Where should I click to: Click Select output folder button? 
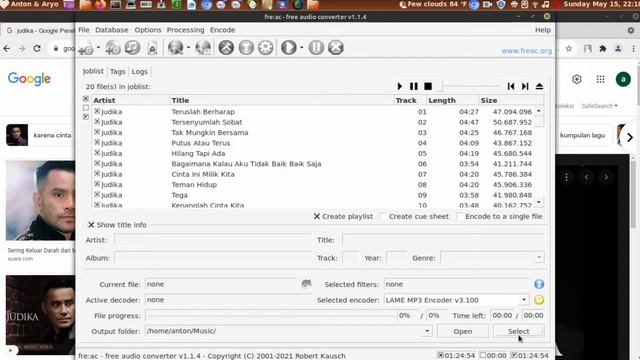click(518, 331)
